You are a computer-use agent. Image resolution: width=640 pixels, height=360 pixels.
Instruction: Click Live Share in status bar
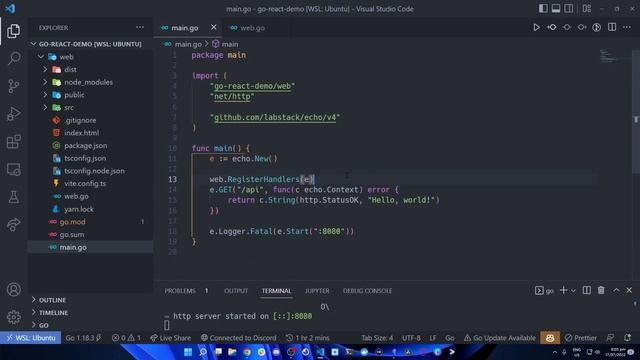pos(170,338)
